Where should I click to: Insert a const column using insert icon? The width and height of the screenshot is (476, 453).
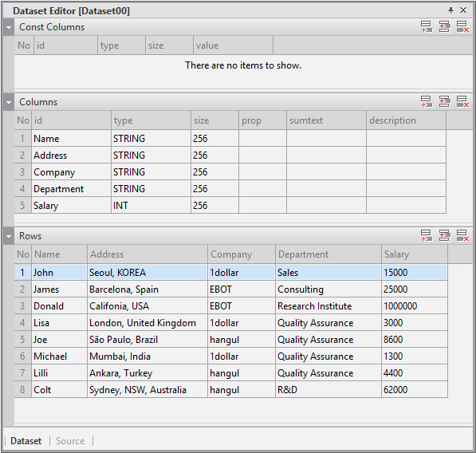pos(444,27)
